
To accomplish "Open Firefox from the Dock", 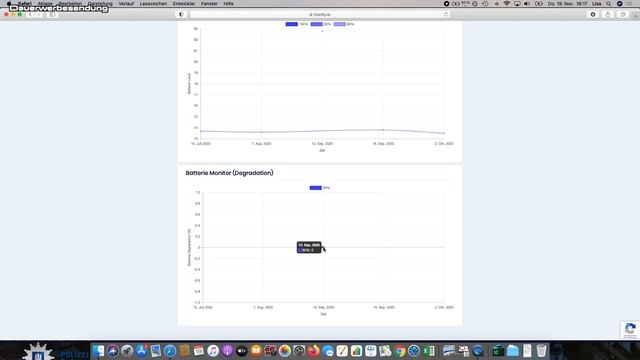I will click(x=313, y=351).
